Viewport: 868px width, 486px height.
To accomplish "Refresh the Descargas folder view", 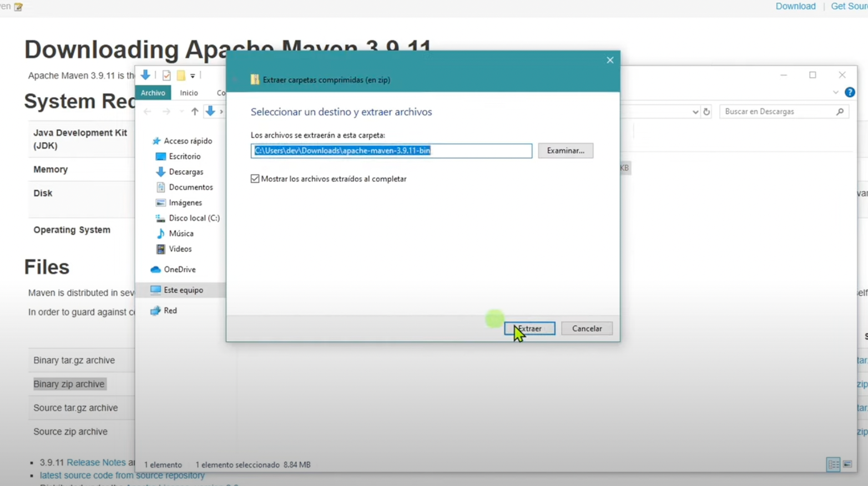I will [x=706, y=112].
